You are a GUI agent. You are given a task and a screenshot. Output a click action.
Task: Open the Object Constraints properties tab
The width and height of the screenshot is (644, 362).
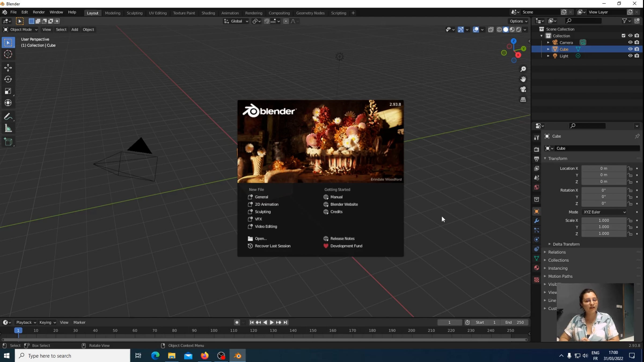coord(536,249)
